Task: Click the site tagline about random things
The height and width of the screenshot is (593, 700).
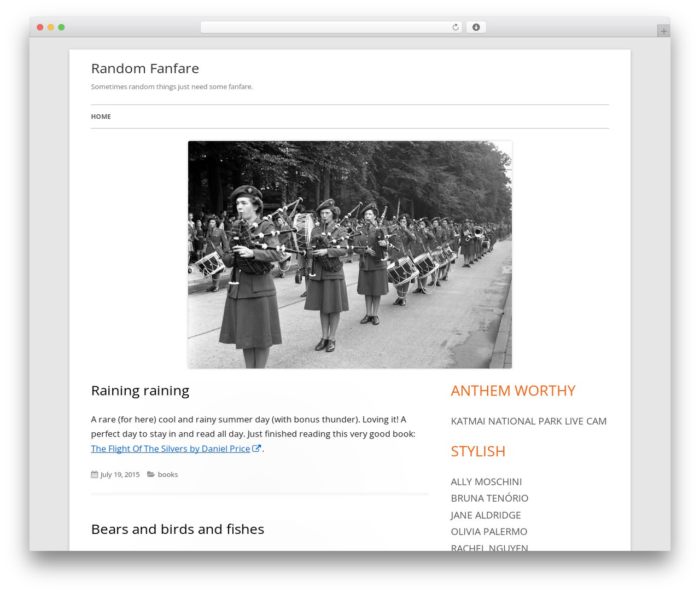Action: point(172,86)
